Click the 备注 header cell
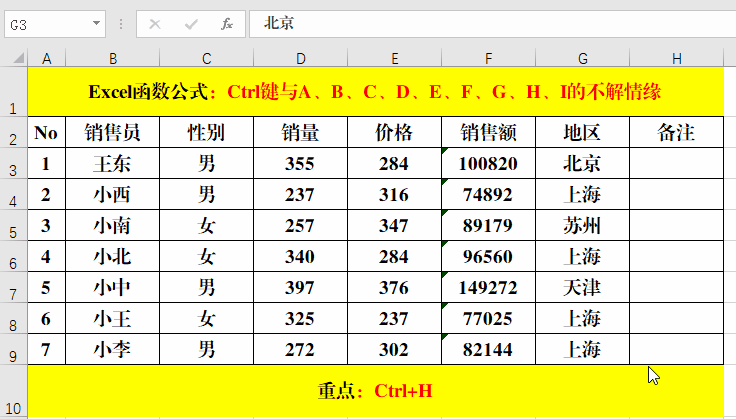This screenshot has height=419, width=736. (x=676, y=132)
